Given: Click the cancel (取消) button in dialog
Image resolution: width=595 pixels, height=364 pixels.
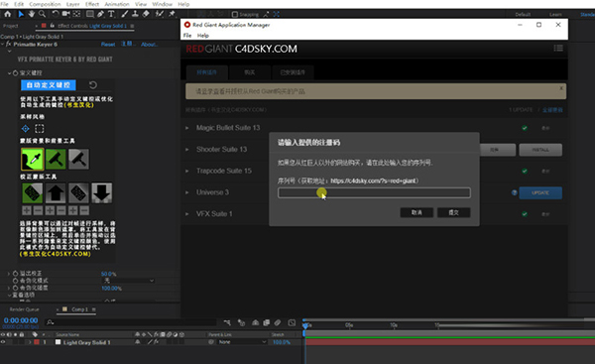Looking at the screenshot, I should (x=416, y=212).
